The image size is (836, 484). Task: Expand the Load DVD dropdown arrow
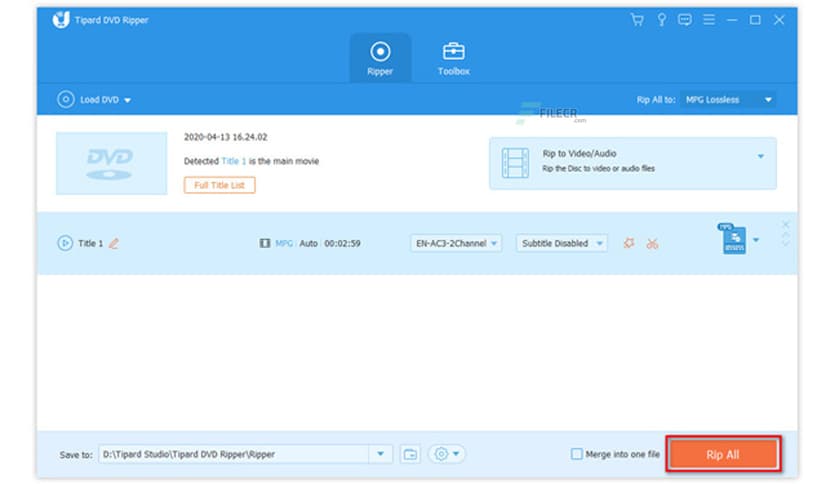(x=128, y=100)
